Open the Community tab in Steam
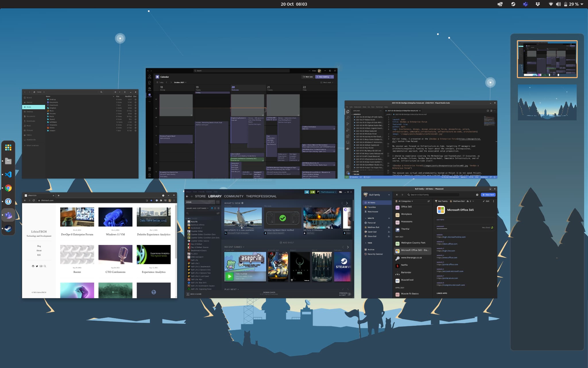Viewport: 588px width, 368px height. click(233, 196)
